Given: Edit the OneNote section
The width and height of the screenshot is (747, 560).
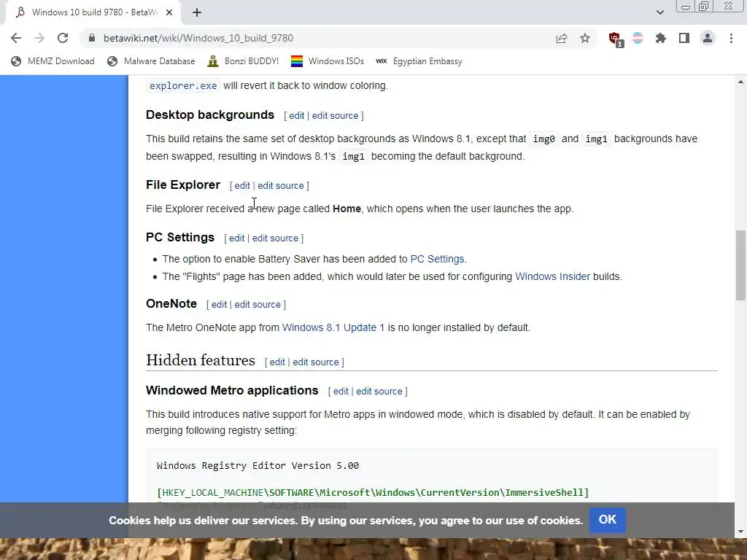Looking at the screenshot, I should 219,304.
